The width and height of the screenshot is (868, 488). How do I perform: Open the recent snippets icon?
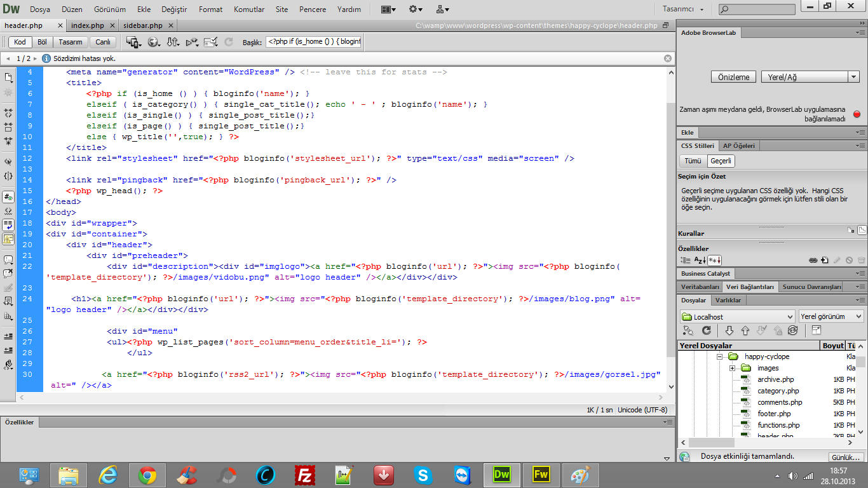[x=8, y=302]
